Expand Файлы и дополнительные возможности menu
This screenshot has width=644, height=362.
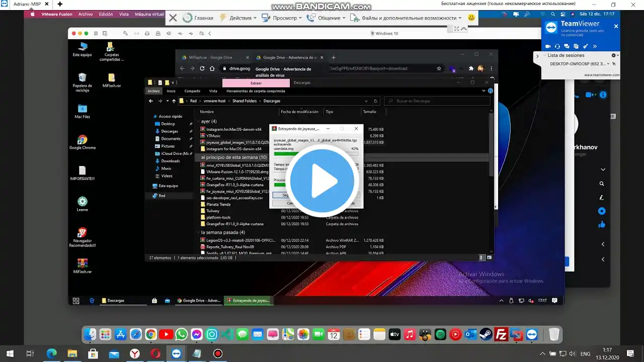pos(406,18)
